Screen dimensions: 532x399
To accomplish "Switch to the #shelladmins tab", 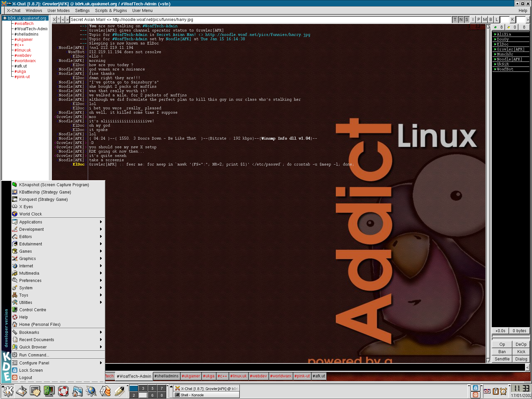I will [167, 376].
